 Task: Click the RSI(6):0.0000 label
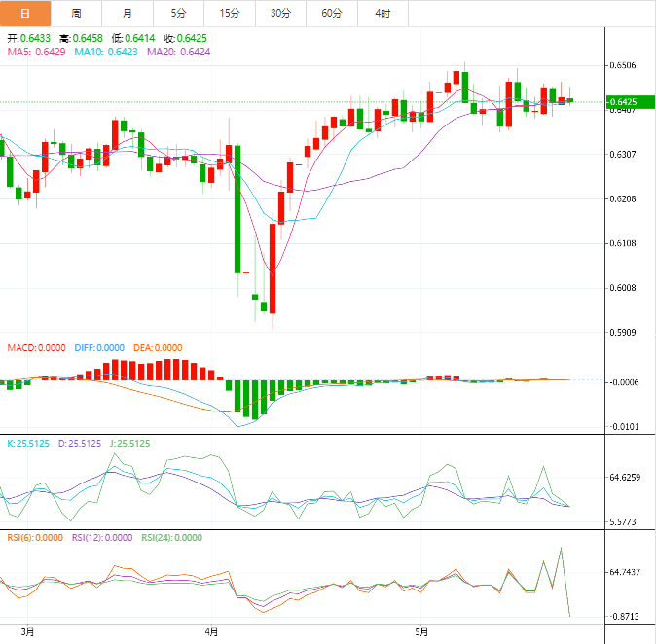[x=35, y=538]
